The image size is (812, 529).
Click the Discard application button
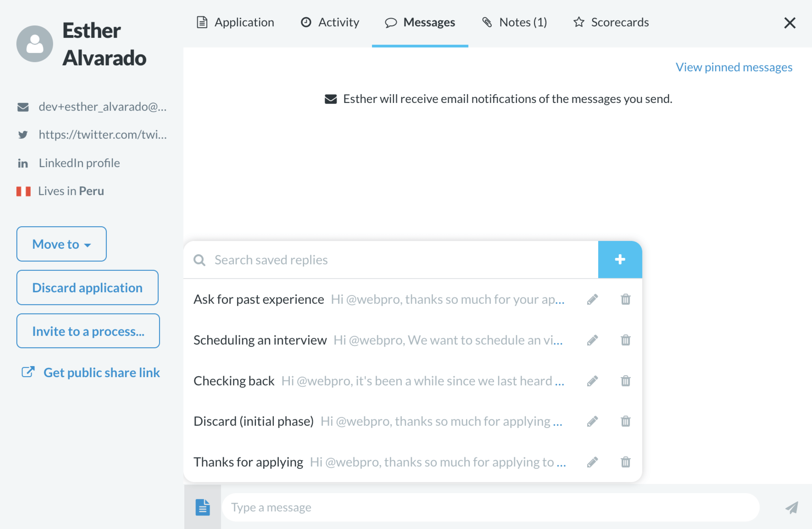[x=87, y=288]
